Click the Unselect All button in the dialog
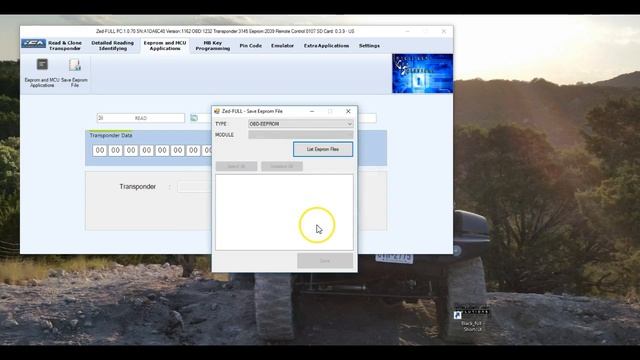This screenshot has width=640, height=360. coord(282,166)
